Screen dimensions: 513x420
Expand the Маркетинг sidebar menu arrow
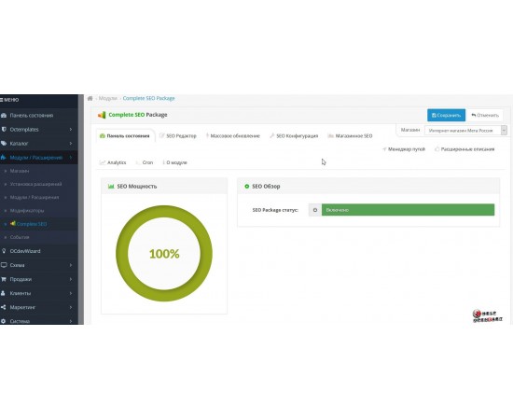click(70, 307)
